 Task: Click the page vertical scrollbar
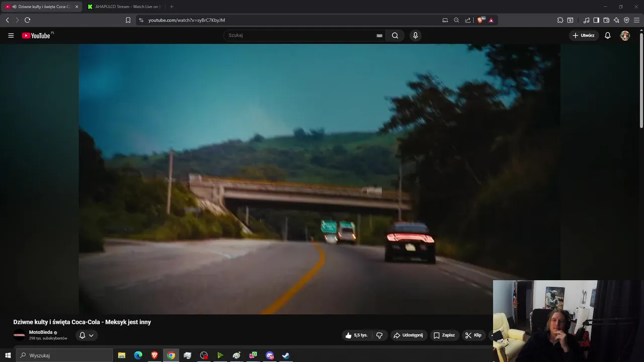(641, 80)
